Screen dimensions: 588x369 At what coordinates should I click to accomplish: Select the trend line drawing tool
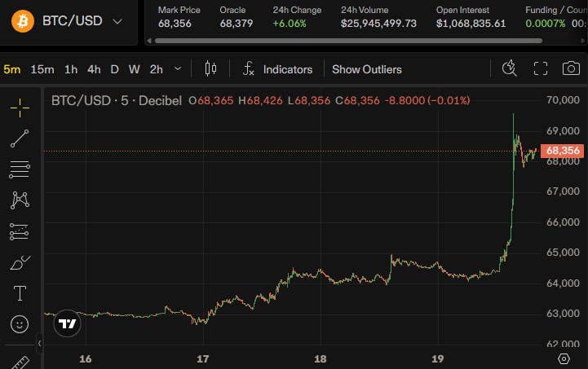[x=20, y=138]
